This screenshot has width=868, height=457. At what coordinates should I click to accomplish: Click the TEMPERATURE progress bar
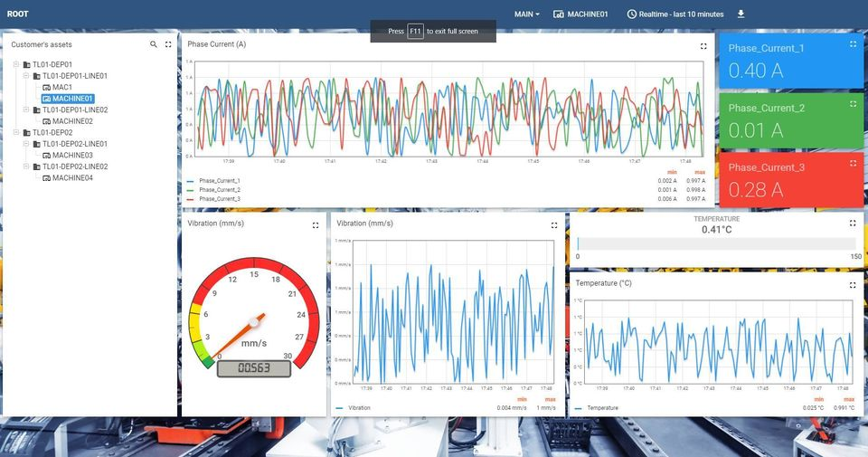[716, 243]
